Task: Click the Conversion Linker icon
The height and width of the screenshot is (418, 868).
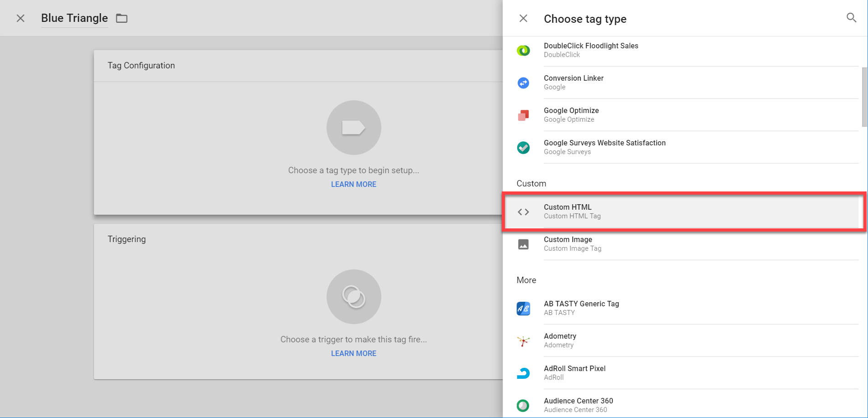Action: click(523, 83)
